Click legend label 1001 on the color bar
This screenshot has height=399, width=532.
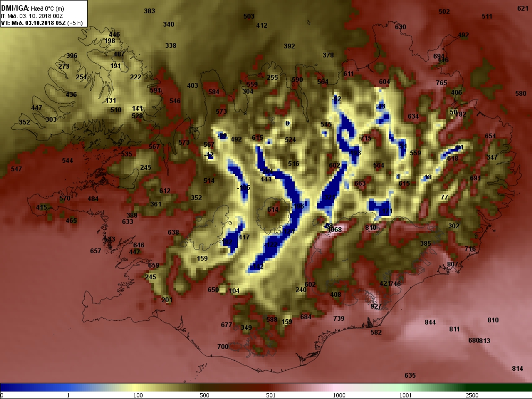[x=405, y=395]
